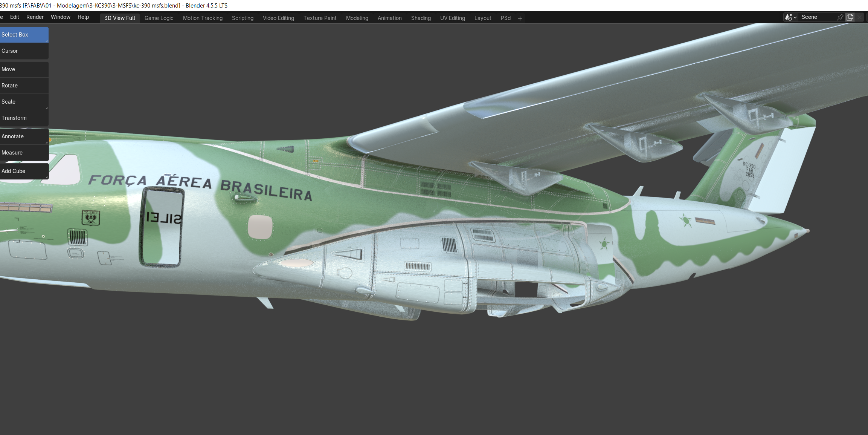Choose the Move tool

[24, 69]
